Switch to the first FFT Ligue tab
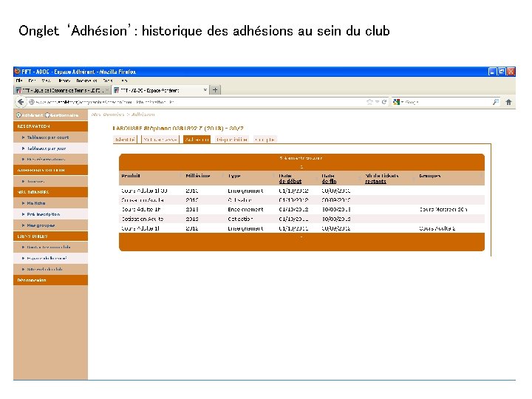 pos(62,90)
